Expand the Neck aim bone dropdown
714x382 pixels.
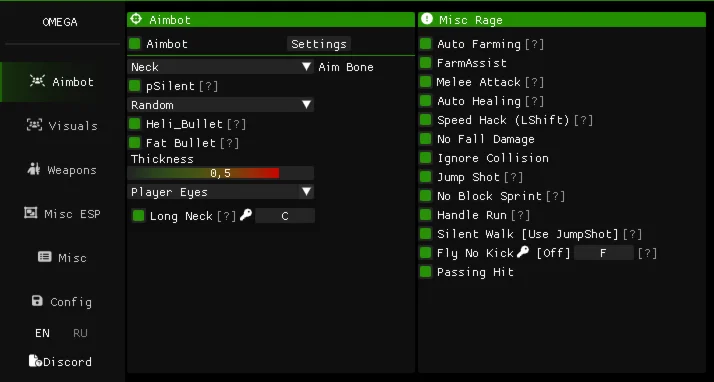(220, 67)
